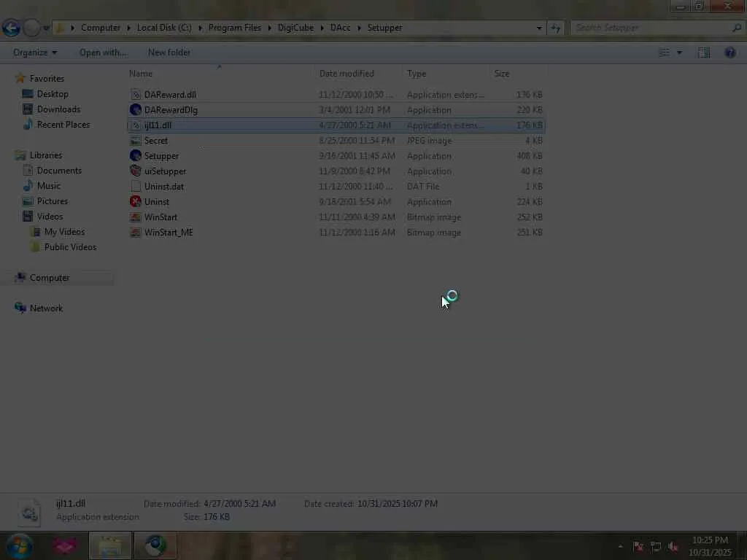
Task: Click the Action Center flag tray icon
Action: [x=638, y=546]
